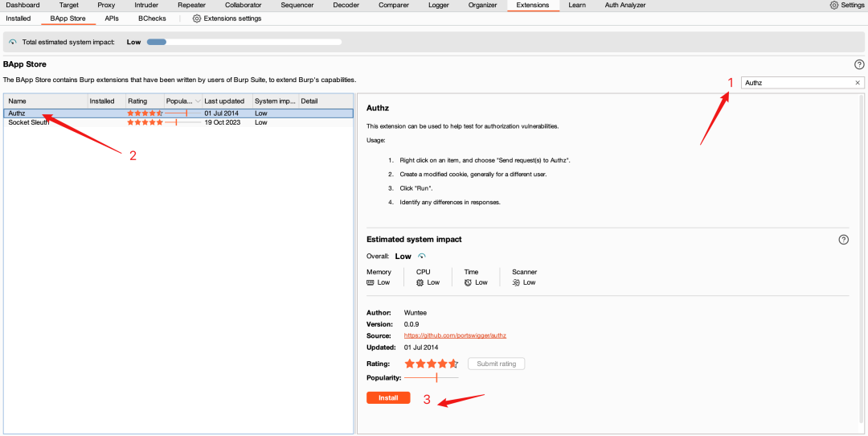The image size is (868, 436).
Task: Sort by the Rating column header
Action: coord(145,101)
